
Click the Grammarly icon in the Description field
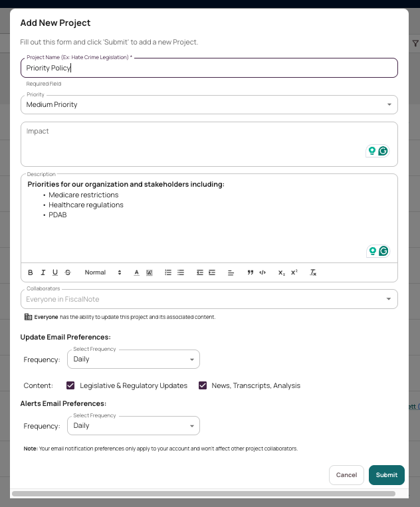[x=383, y=251]
